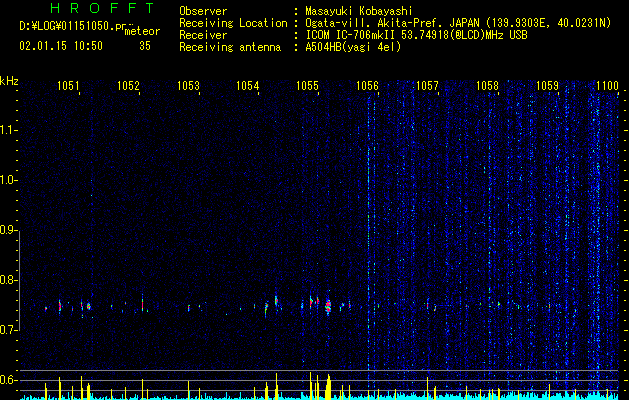629x400 pixels.
Task: Click the meteor count label
Action: (142, 31)
